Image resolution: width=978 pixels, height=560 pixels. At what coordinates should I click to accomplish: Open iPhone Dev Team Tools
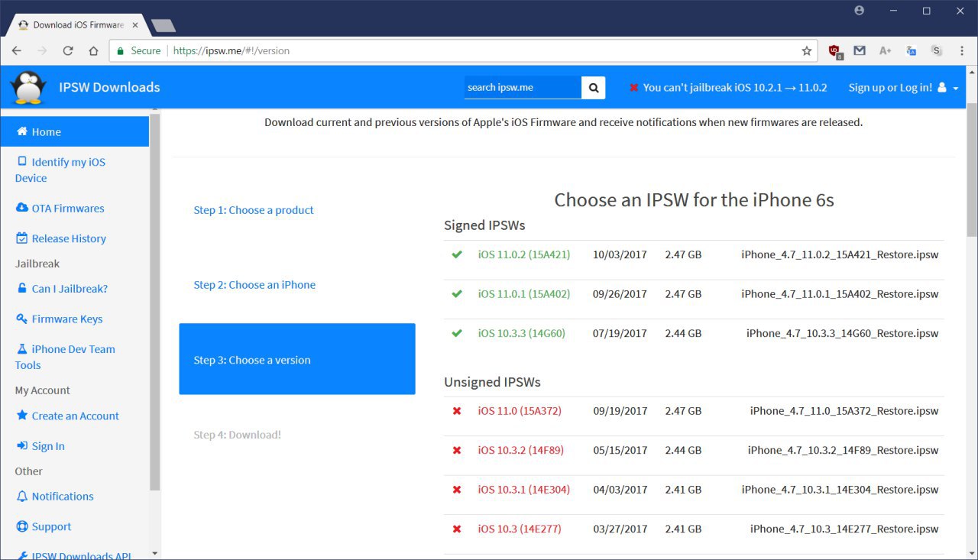click(x=65, y=357)
